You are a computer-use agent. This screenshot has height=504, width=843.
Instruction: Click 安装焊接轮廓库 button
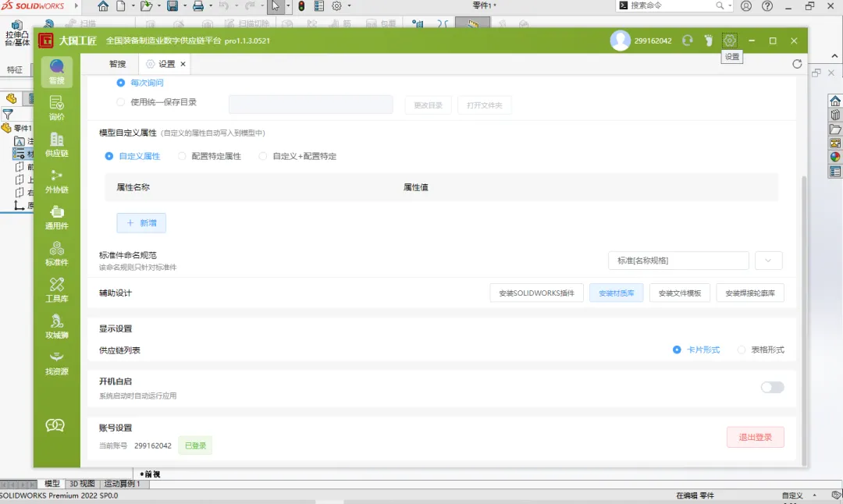[750, 293]
